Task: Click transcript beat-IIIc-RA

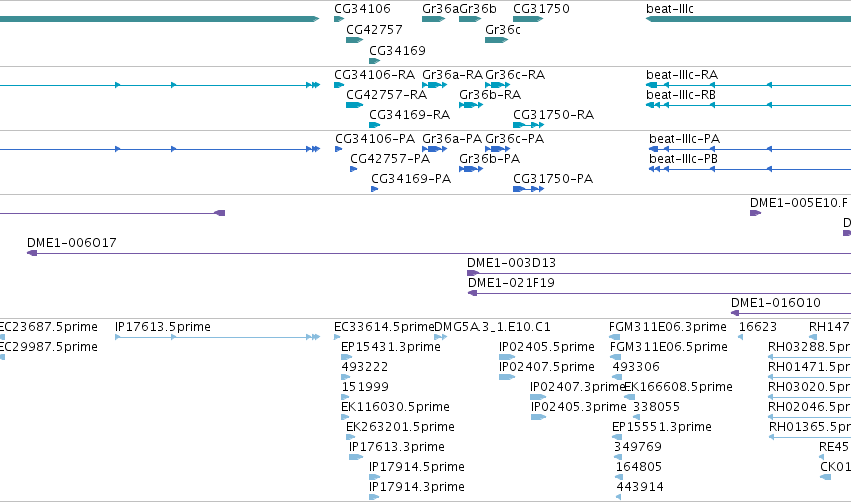Action: [682, 75]
